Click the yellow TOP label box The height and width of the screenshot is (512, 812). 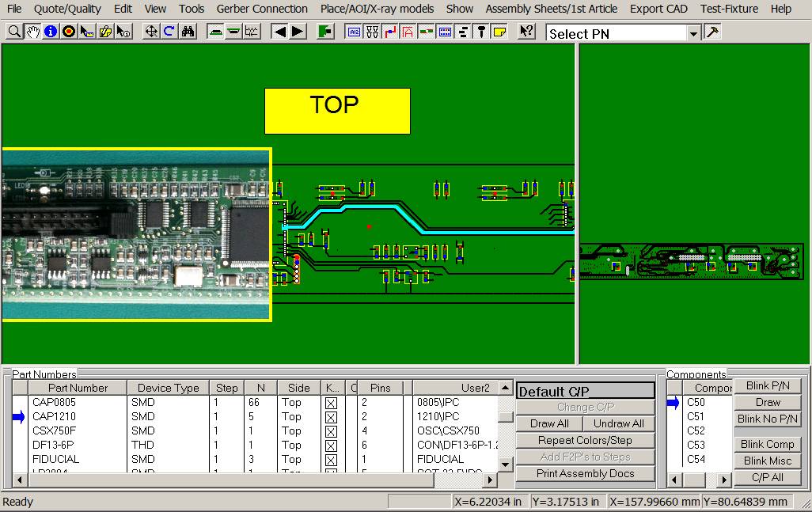(x=337, y=111)
